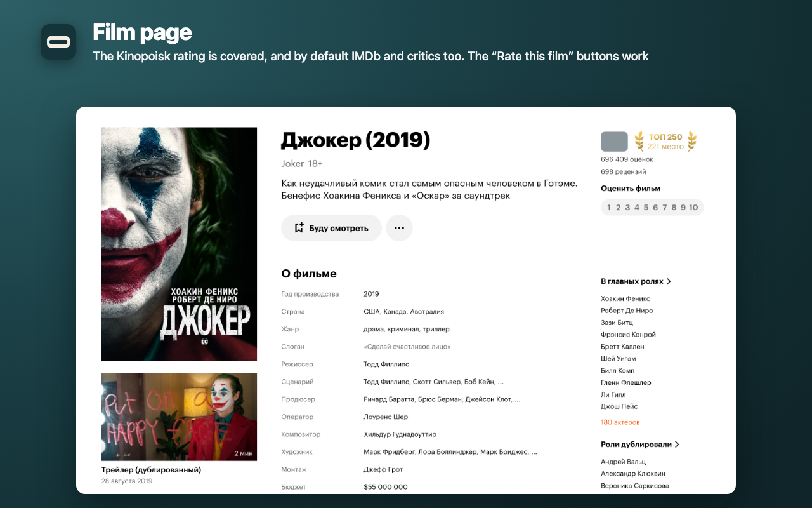Open actor Бретт Каллен page
812x508 pixels.
622,347
